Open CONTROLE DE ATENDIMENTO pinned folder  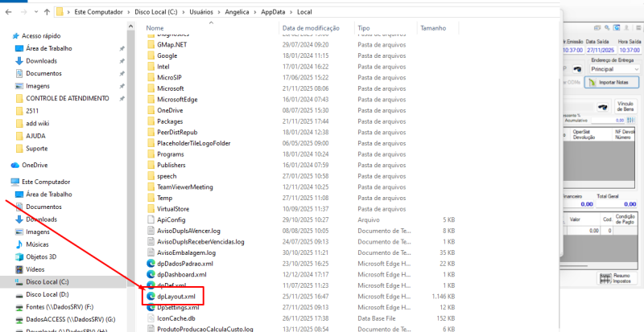[68, 99]
